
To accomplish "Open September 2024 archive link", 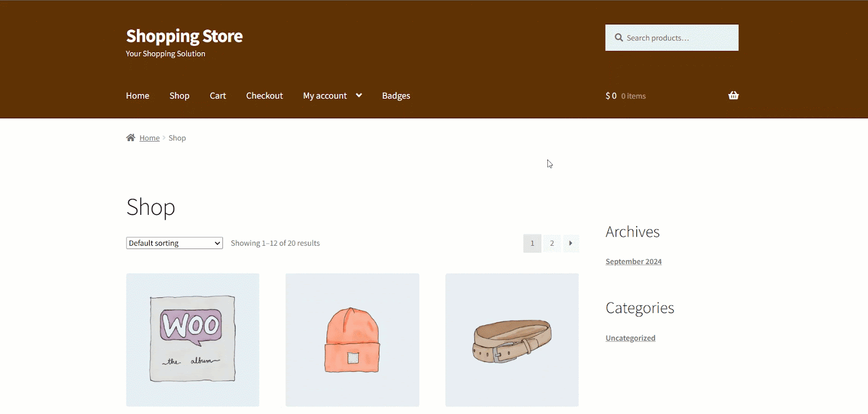I will [633, 262].
